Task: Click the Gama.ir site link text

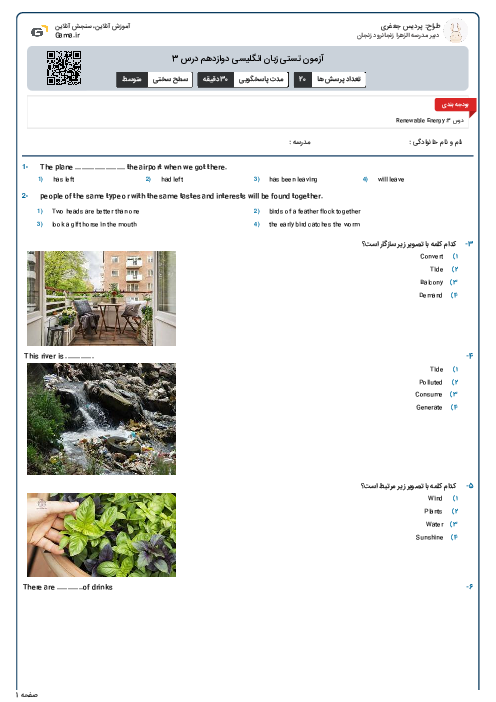Action: tap(68, 35)
